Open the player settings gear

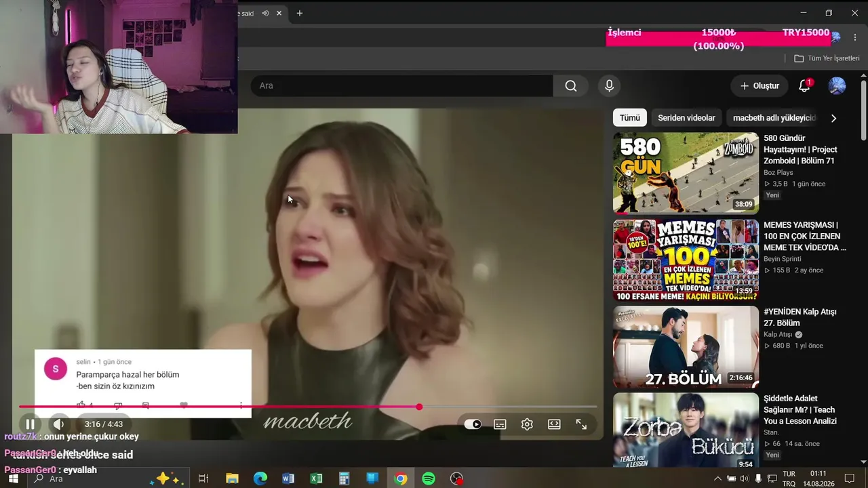527,424
